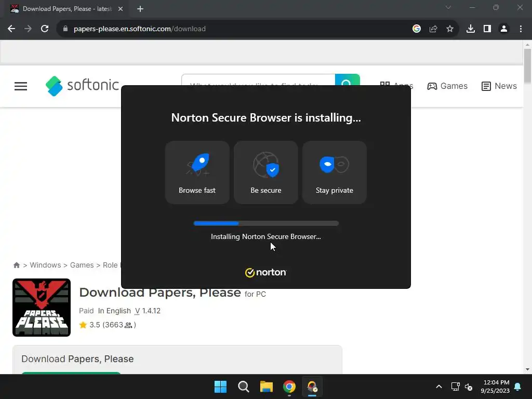Screen dimensions: 532x399
Task: Open network status tray icon
Action: (455, 387)
